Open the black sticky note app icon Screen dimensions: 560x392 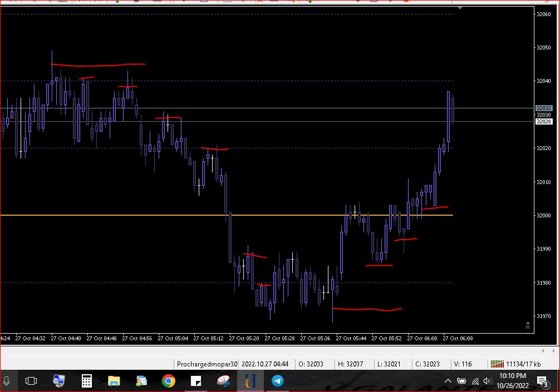pyautogui.click(x=196, y=381)
